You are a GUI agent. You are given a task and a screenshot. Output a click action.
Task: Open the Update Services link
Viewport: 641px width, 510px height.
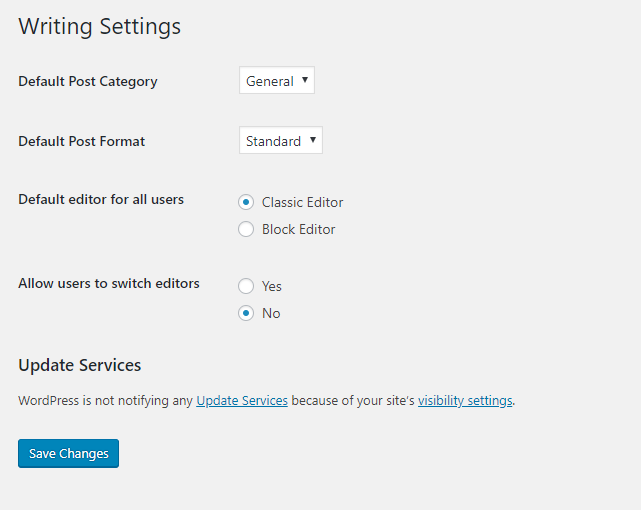pos(242,400)
